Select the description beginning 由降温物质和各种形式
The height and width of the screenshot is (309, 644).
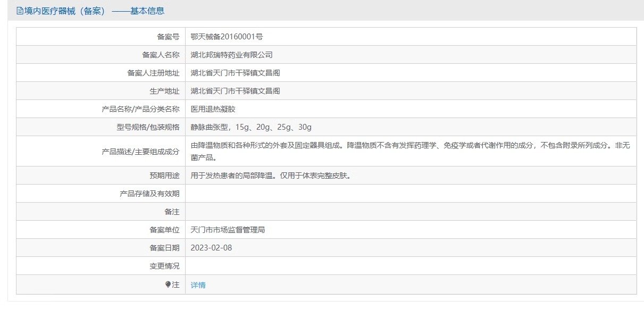click(411, 151)
